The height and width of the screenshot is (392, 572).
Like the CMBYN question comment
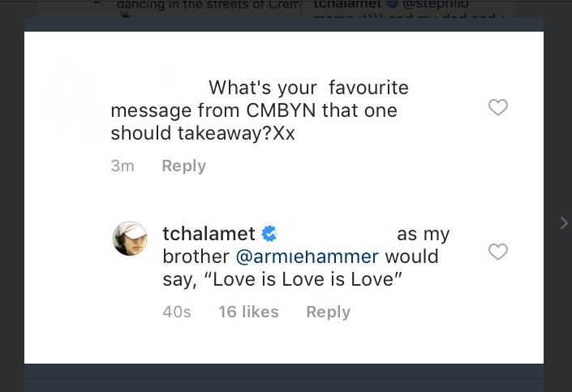coord(498,107)
